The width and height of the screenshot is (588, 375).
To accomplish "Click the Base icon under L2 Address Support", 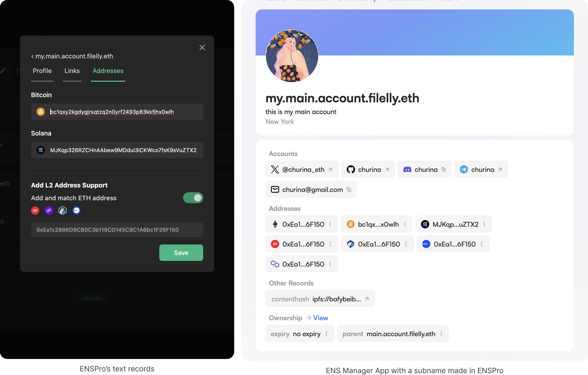I will (76, 210).
